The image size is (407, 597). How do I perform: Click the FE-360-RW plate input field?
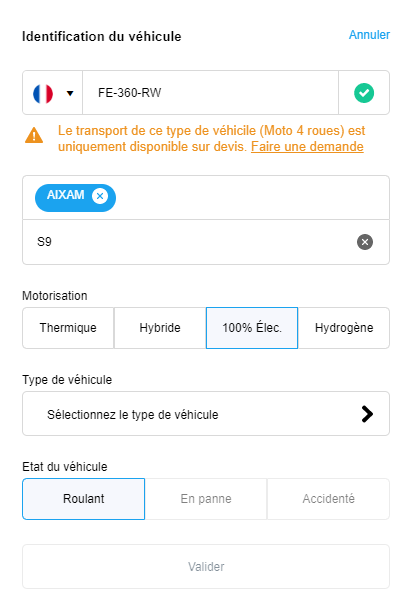211,93
